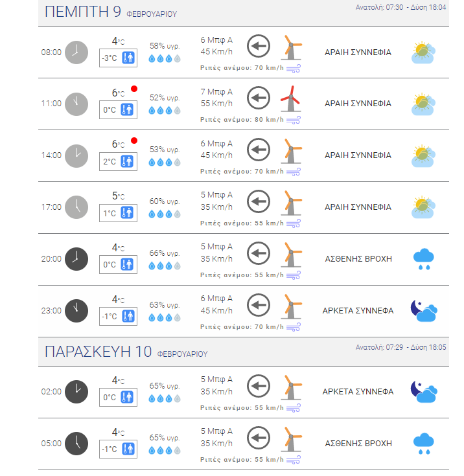Click the rain cloud icon at 05:00

(424, 444)
